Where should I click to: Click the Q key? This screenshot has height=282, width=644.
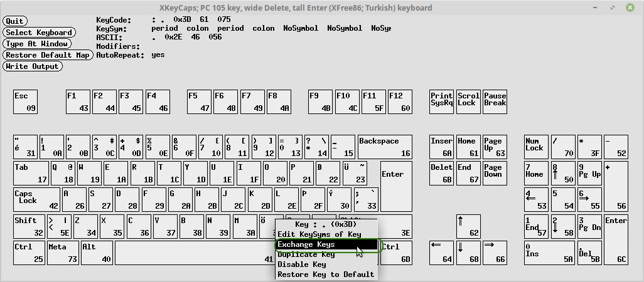click(63, 174)
